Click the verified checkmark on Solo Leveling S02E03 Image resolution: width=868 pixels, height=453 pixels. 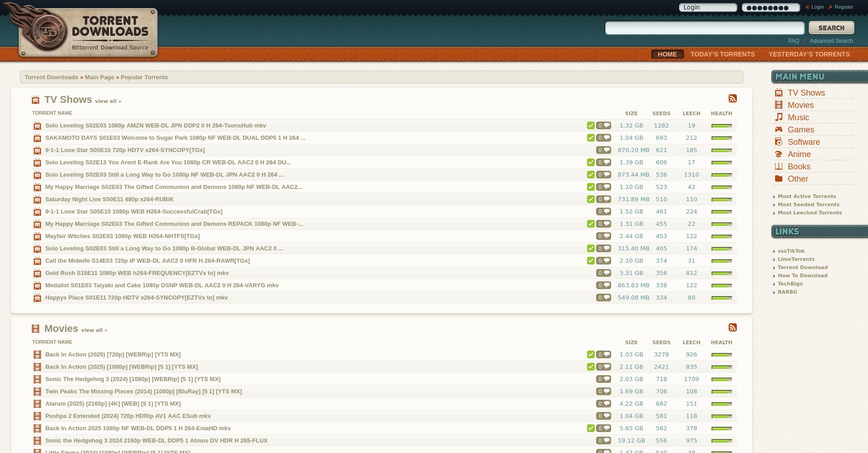[591, 126]
